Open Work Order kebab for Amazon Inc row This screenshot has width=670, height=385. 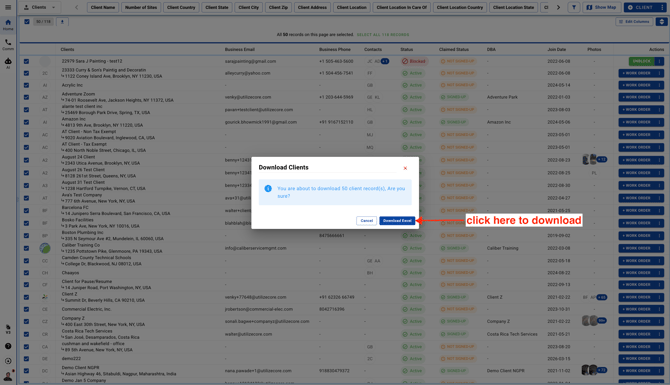pyautogui.click(x=660, y=122)
